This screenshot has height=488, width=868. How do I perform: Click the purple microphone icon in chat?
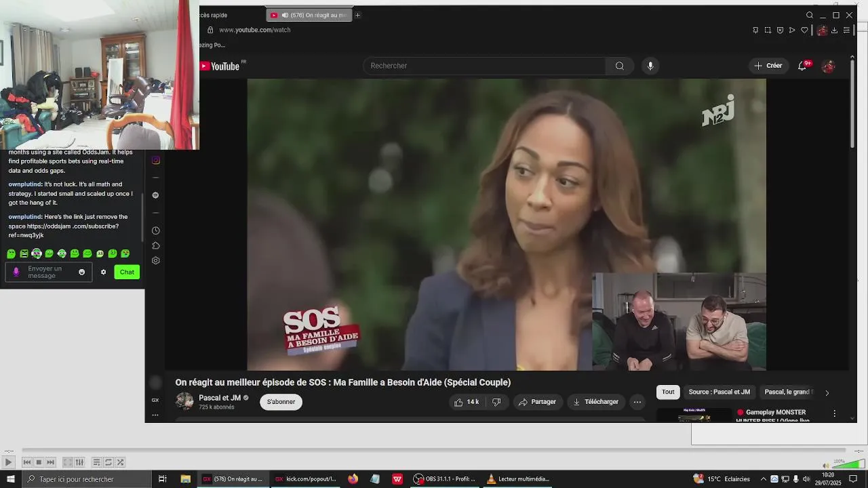click(x=16, y=272)
